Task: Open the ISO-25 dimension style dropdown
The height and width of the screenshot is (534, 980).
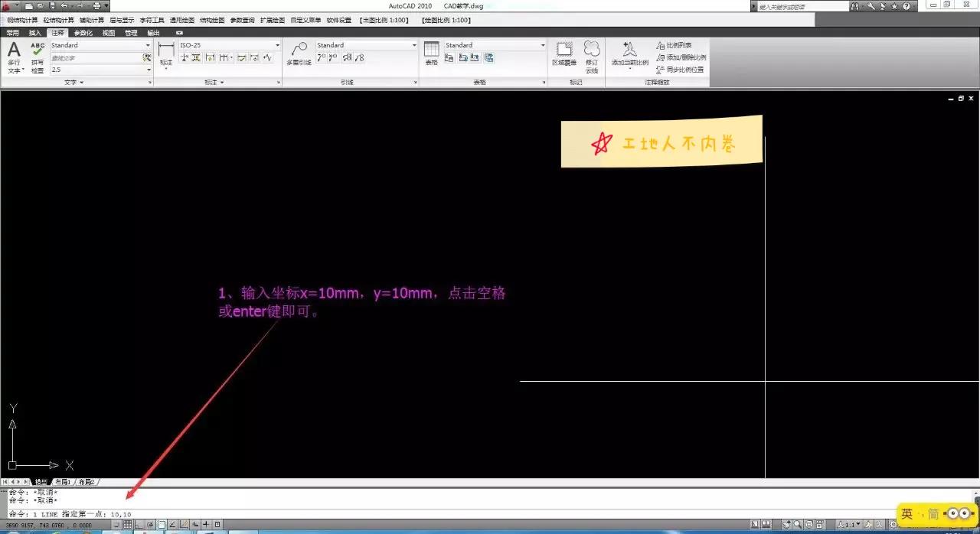Action: tap(230, 45)
